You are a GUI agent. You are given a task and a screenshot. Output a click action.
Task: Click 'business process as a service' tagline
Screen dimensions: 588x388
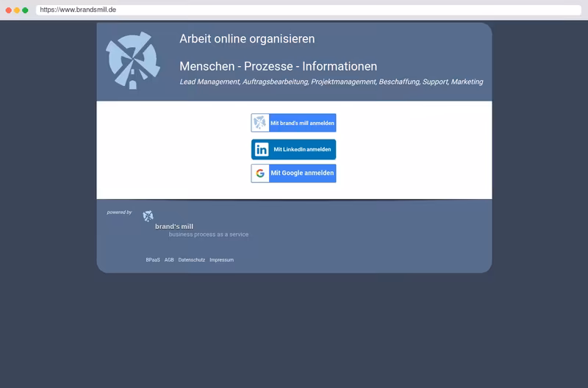click(209, 234)
